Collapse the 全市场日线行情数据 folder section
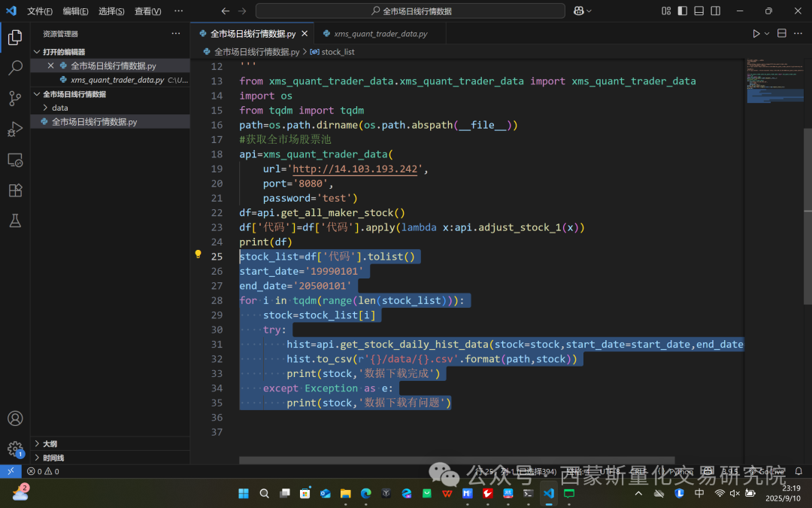This screenshot has width=812, height=508. pyautogui.click(x=37, y=94)
